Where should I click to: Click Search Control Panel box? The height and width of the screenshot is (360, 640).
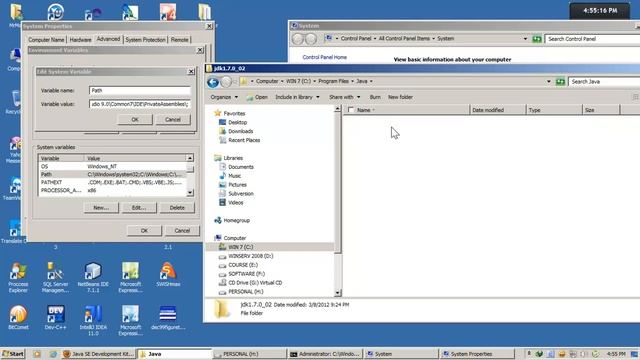[x=592, y=39]
